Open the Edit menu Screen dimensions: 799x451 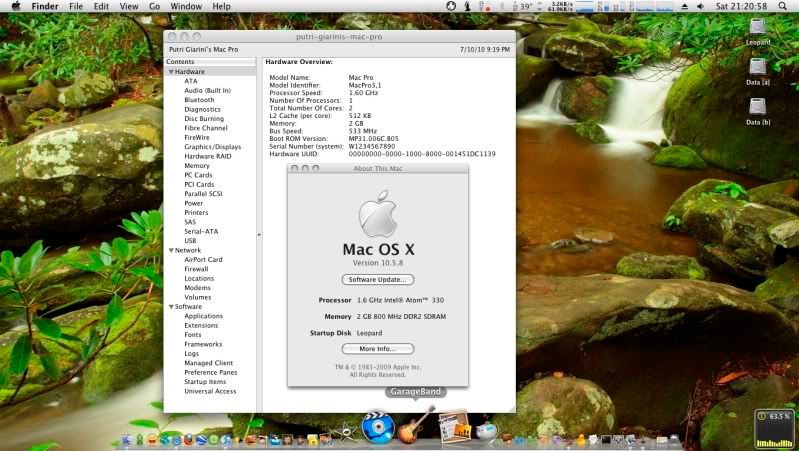coord(101,6)
